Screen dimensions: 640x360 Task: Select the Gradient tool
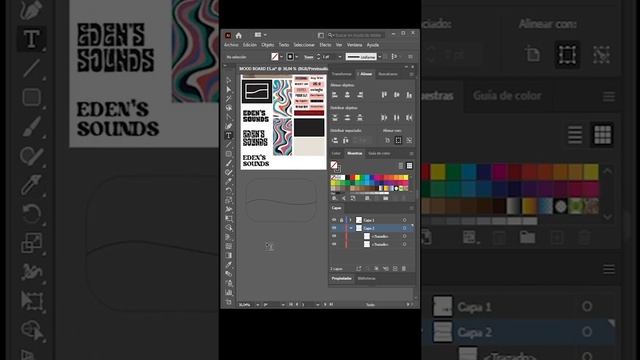[x=229, y=256]
